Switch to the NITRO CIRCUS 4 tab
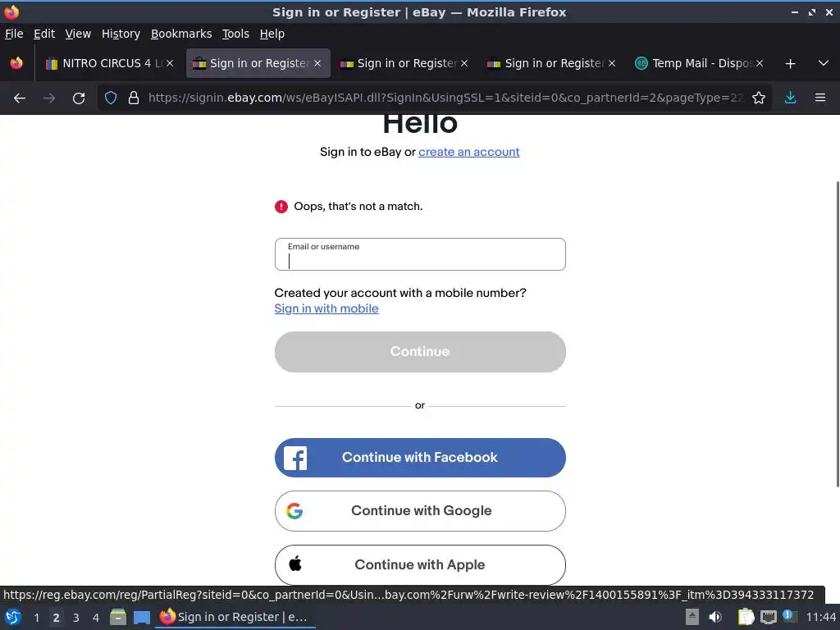Screen dimensions: 840x630 point(109,63)
